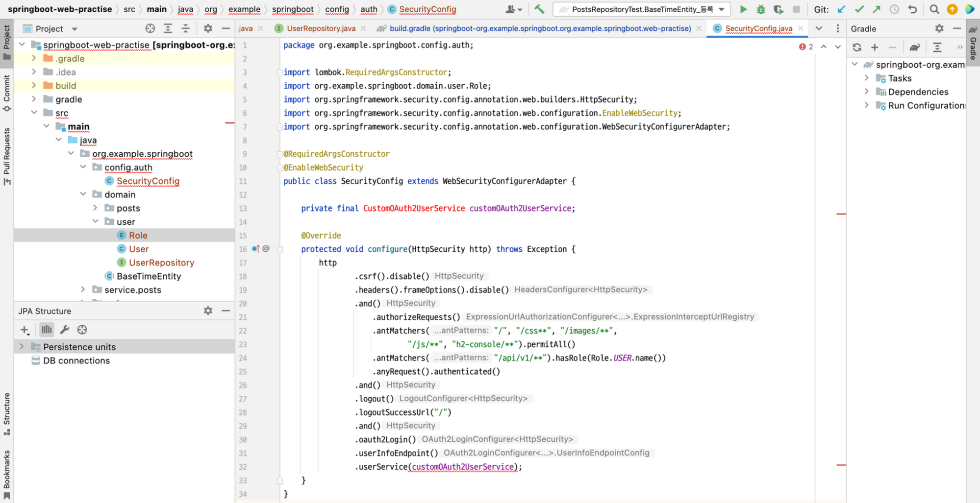Click the locate opened file target icon
980x503 pixels.
pyautogui.click(x=150, y=28)
